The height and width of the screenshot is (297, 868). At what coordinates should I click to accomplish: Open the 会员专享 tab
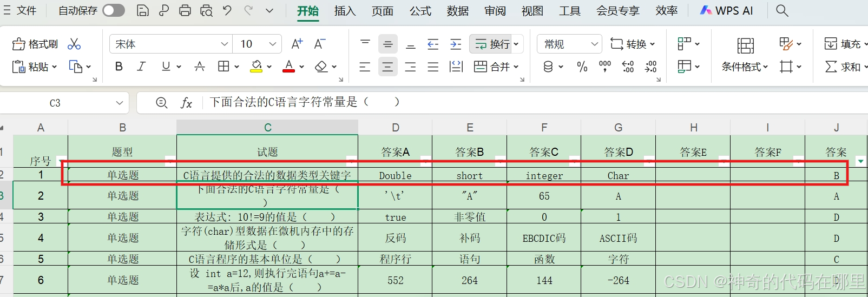point(618,11)
